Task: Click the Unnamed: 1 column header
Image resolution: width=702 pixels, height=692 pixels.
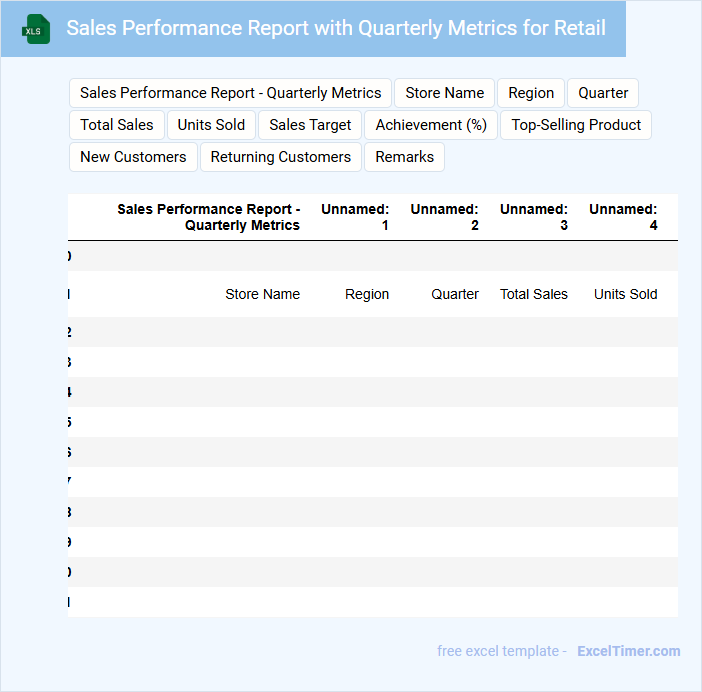Action: pos(355,217)
